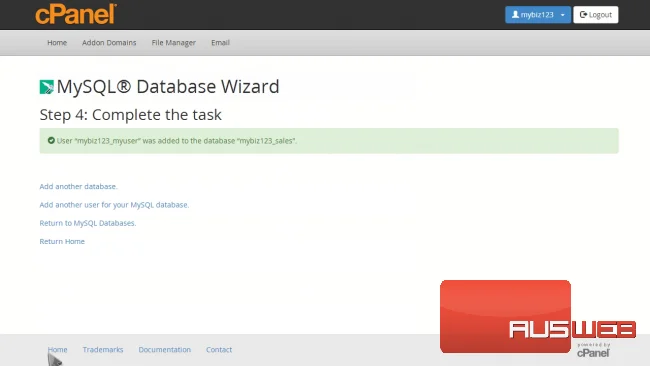Click the Return Home link

point(62,241)
